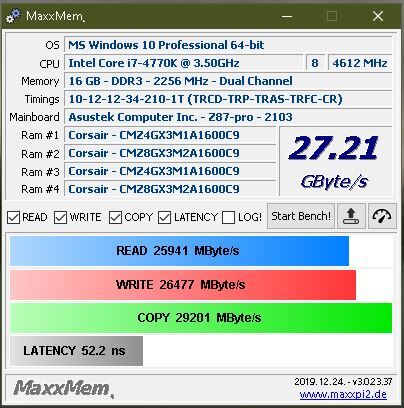The width and height of the screenshot is (404, 408).
Task: Click the red WRITE 26477 MByte/s bar
Action: click(183, 285)
